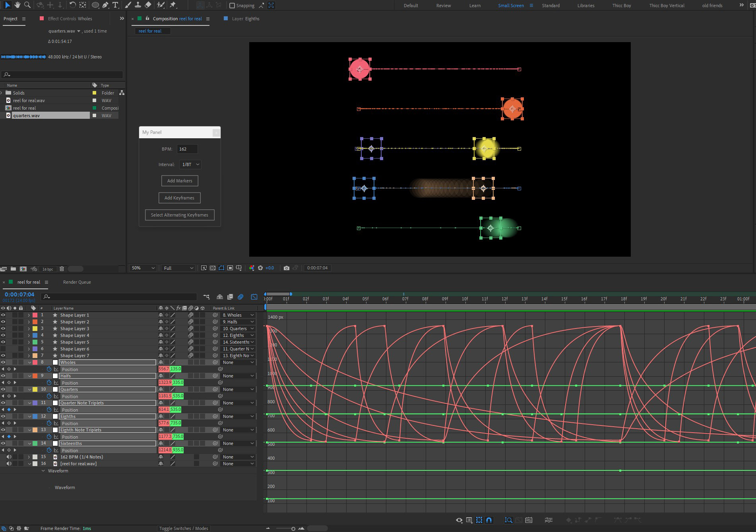Screen dimensions: 756x532
Task: Select the Eraser tool
Action: click(x=148, y=5)
